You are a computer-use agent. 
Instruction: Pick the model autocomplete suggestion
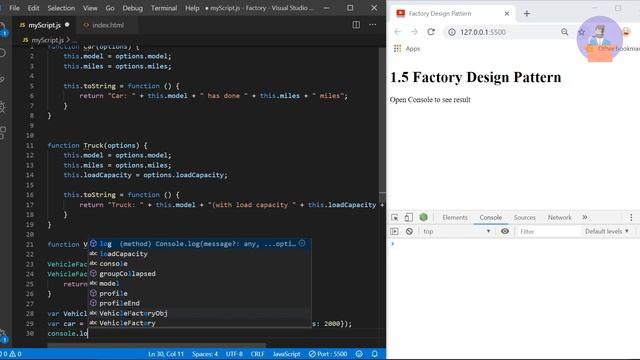[200, 283]
